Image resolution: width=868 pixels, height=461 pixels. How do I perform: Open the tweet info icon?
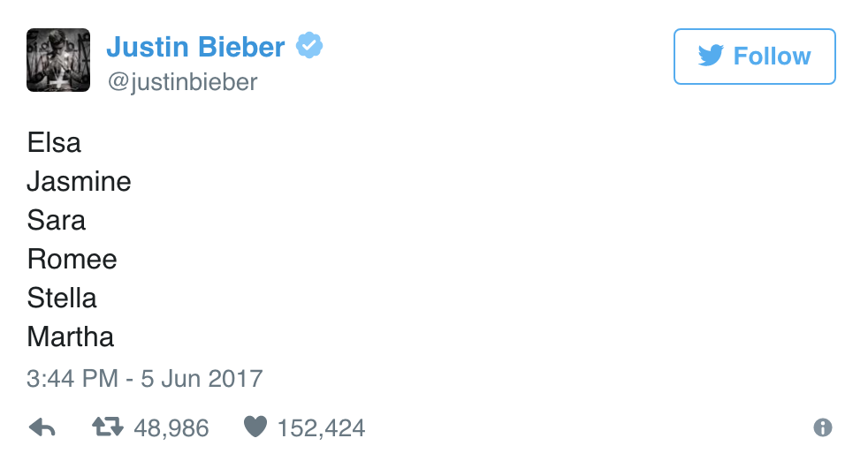pyautogui.click(x=822, y=428)
